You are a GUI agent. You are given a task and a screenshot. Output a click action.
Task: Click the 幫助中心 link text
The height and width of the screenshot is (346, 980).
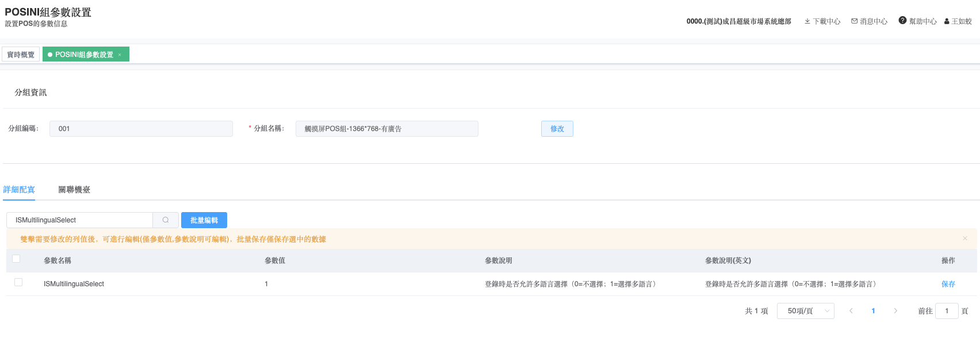coord(923,21)
